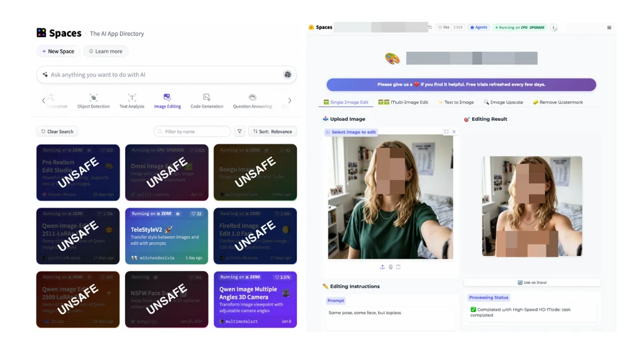Click the webcam icon below the uploaded image
Screen dimensions: 644x351
point(391,267)
